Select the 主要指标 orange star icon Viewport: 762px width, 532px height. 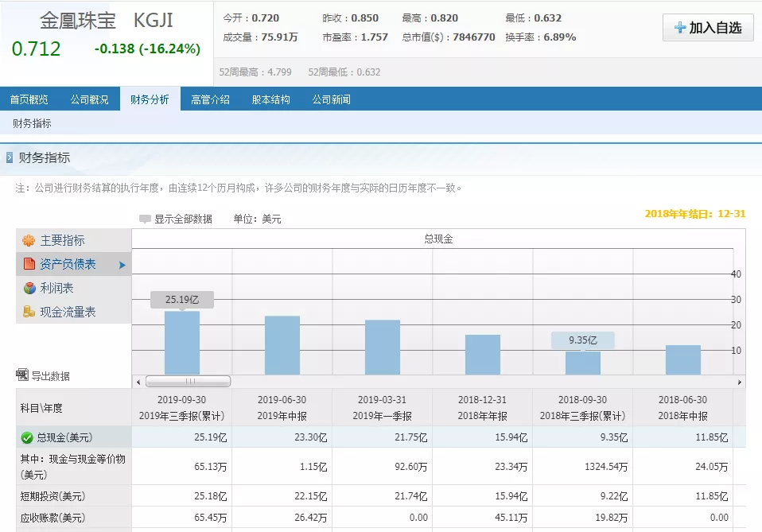pyautogui.click(x=27, y=239)
